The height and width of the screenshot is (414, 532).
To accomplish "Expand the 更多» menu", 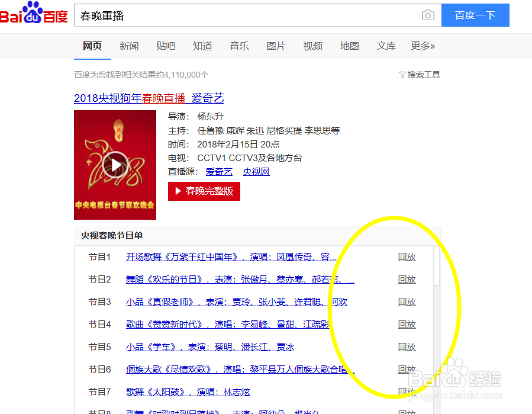I will (423, 46).
